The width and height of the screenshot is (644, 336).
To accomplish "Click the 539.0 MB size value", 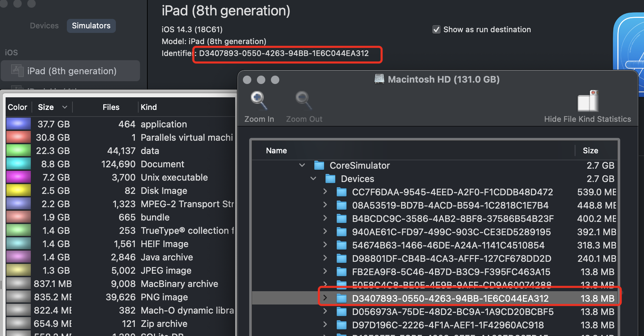I will tap(597, 192).
